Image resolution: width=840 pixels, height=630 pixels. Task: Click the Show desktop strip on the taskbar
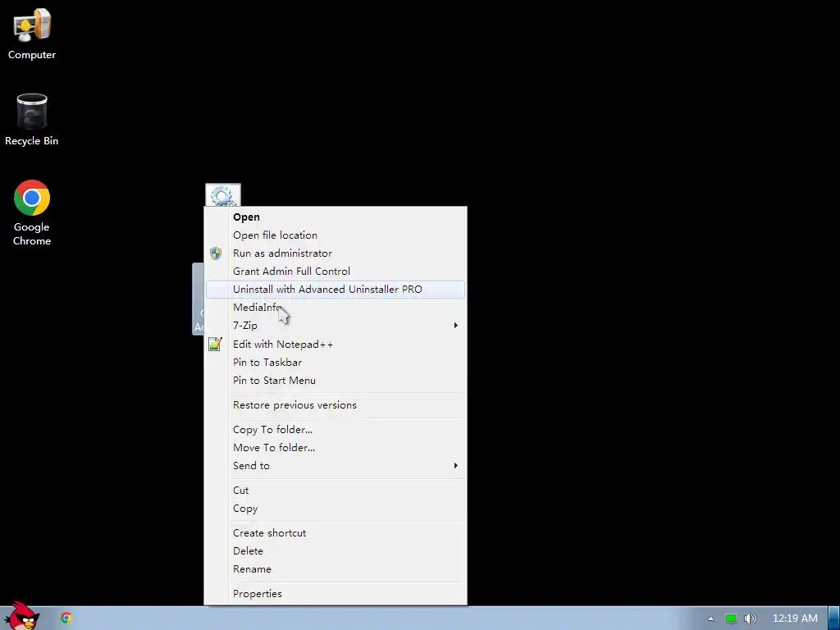[x=834, y=619]
